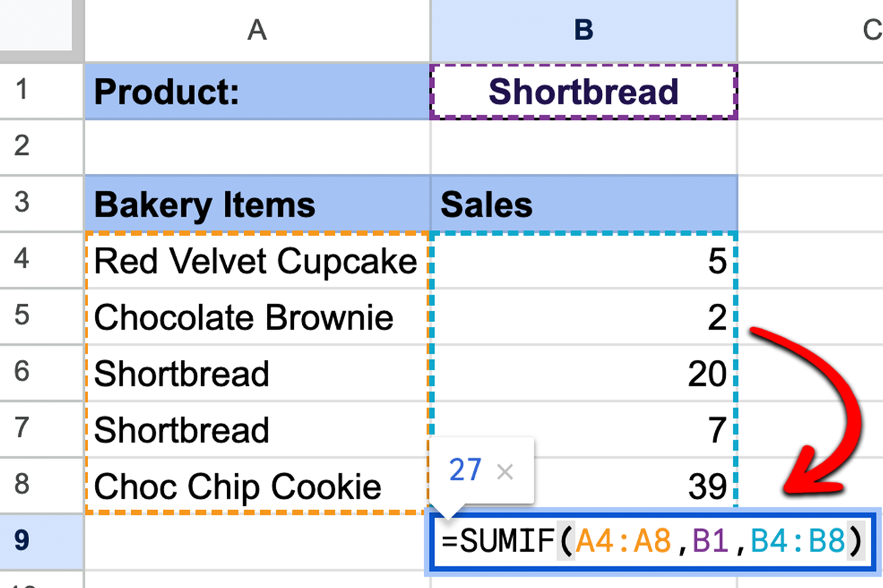The height and width of the screenshot is (588, 883).
Task: Click the Red Velvet Cupcake cell
Action: pos(256,261)
